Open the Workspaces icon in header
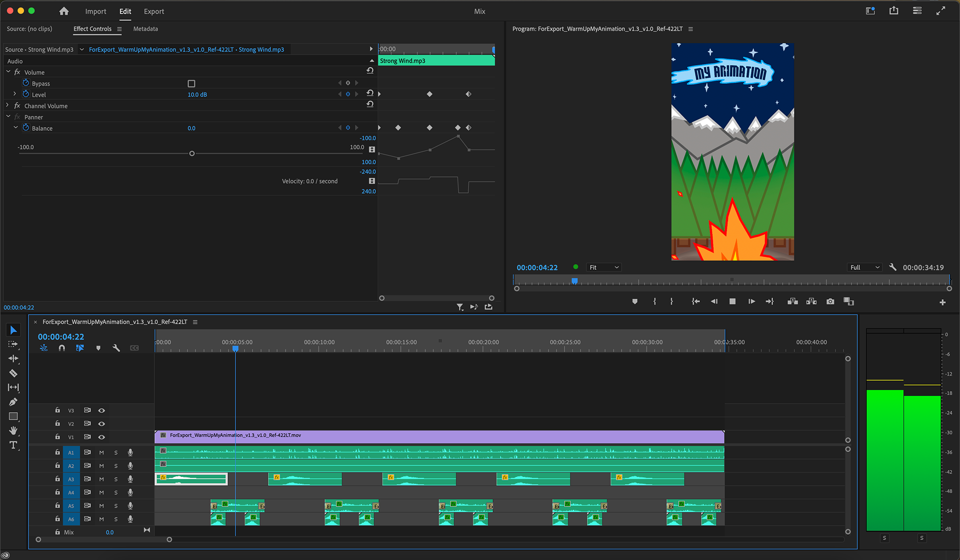Image resolution: width=960 pixels, height=560 pixels. 917,10
